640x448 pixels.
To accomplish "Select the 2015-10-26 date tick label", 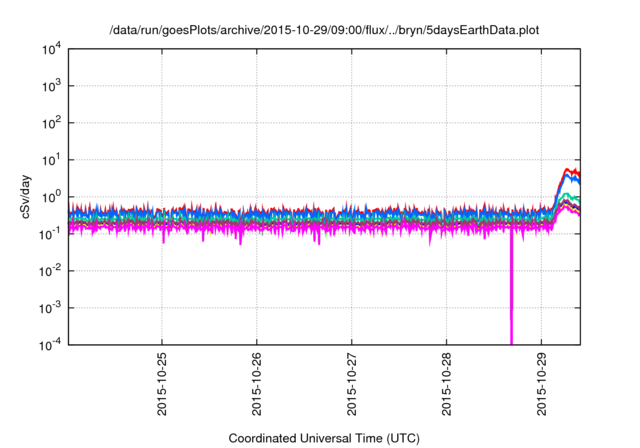I will click(x=256, y=384).
